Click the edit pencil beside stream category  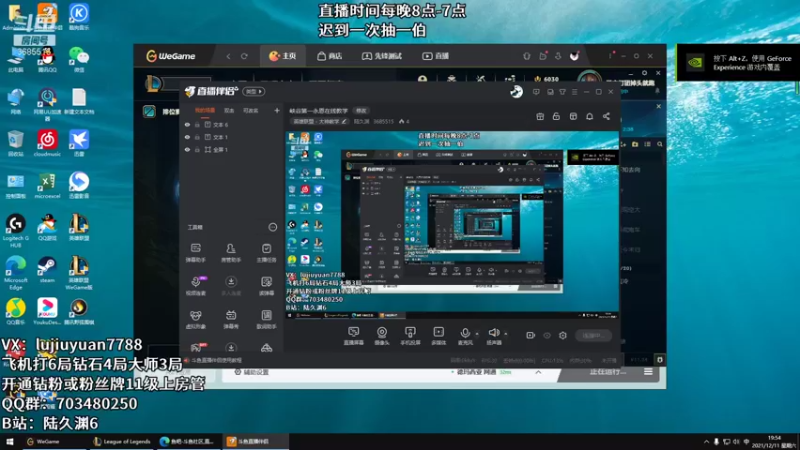344,121
